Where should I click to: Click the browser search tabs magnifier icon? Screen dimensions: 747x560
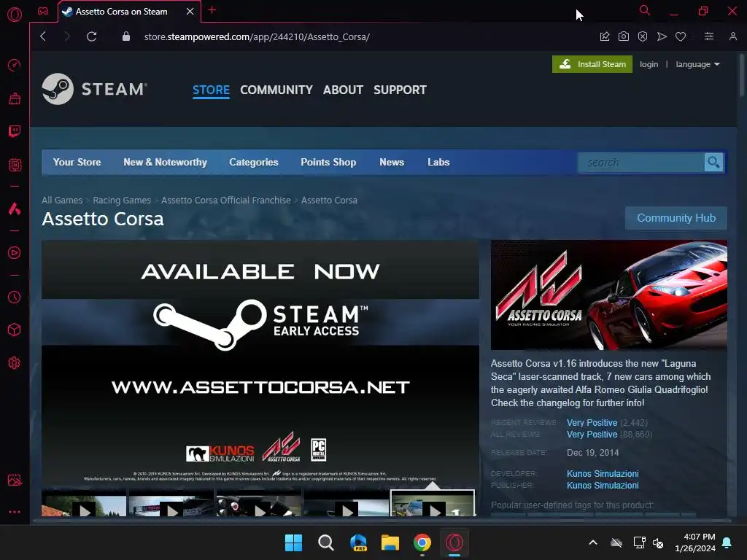tap(645, 10)
